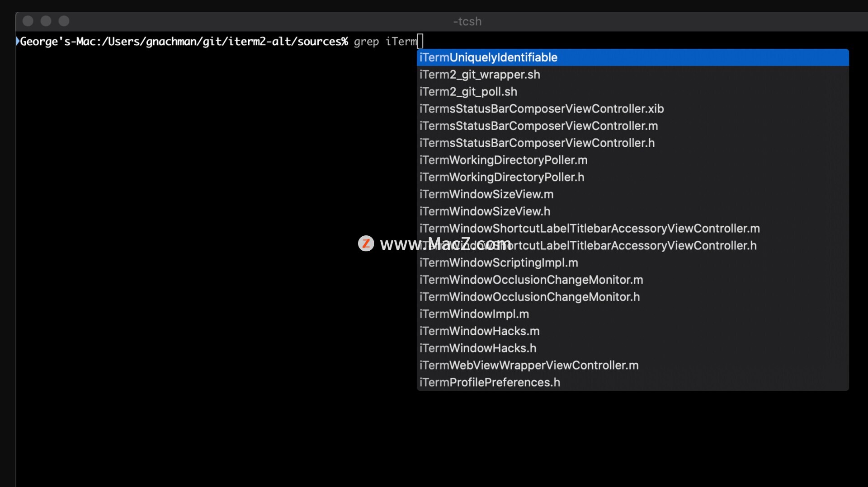868x487 pixels.
Task: Select iTermWorkingDirectoryPoller.m in the list
Action: [632, 160]
